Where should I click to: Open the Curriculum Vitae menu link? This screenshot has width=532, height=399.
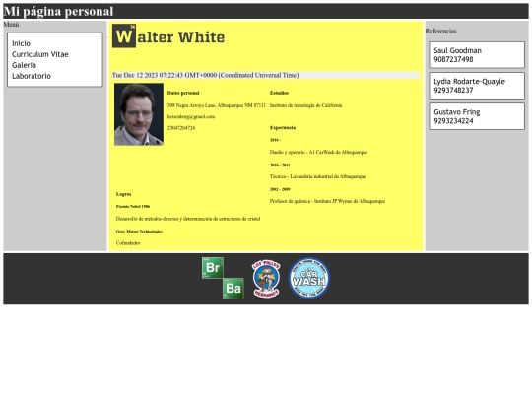(40, 54)
